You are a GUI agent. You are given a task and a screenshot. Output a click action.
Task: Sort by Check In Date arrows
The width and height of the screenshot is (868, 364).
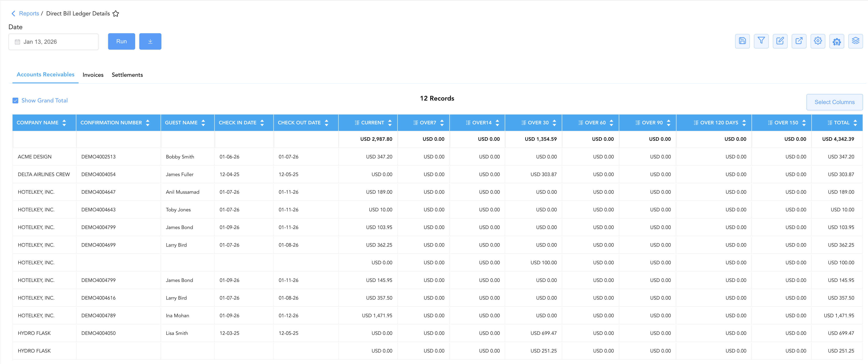pos(262,123)
